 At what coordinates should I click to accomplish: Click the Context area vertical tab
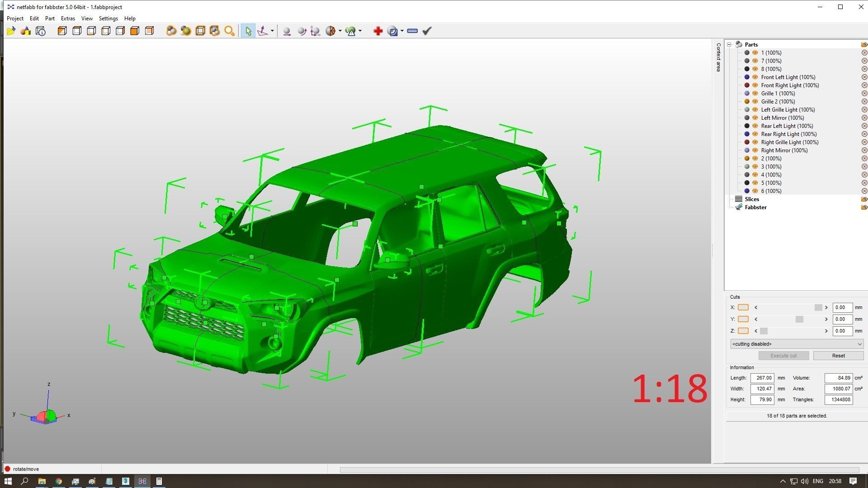pyautogui.click(x=718, y=57)
